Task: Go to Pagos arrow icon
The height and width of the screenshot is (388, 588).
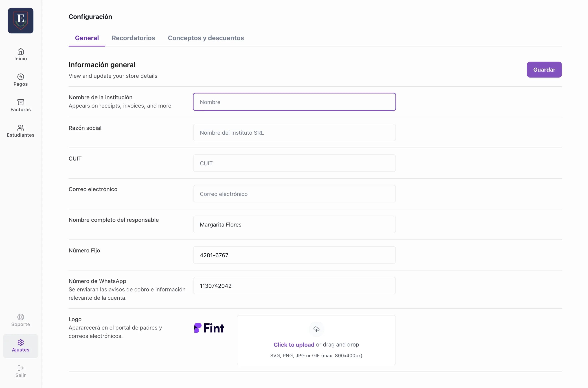Action: coord(20,77)
